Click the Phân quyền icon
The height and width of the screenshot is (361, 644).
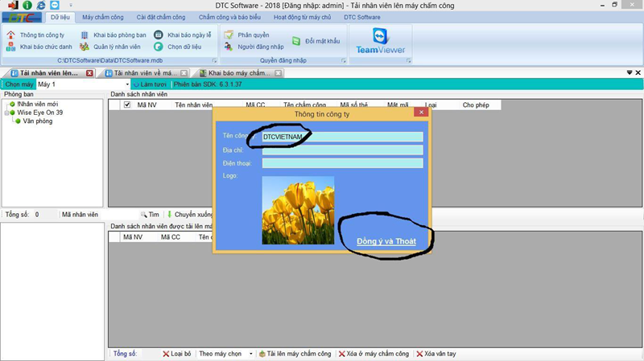[229, 35]
